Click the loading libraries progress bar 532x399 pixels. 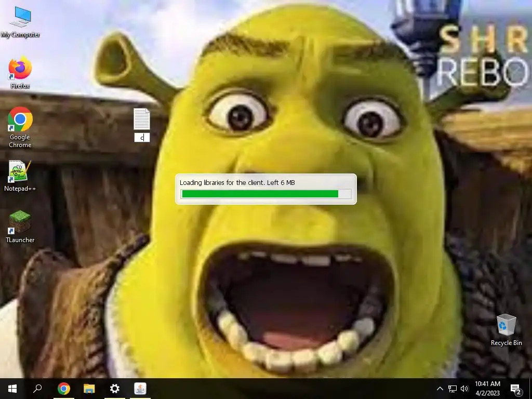point(265,194)
